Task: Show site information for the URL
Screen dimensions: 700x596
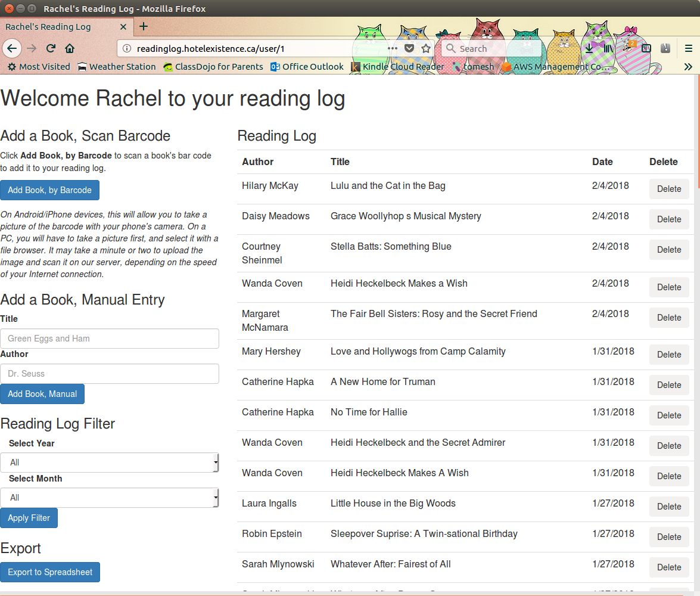Action: tap(126, 49)
